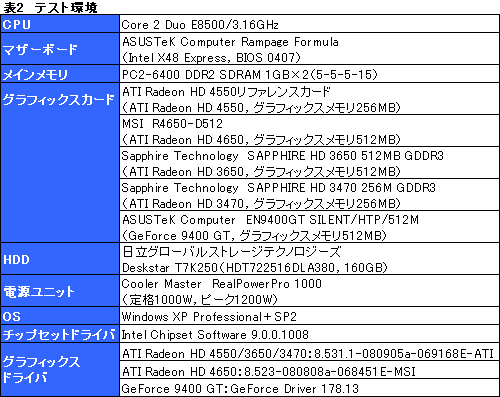
Task: Select the Core 2 Duo E8500/3.16GHz cell
Action: (x=309, y=24)
